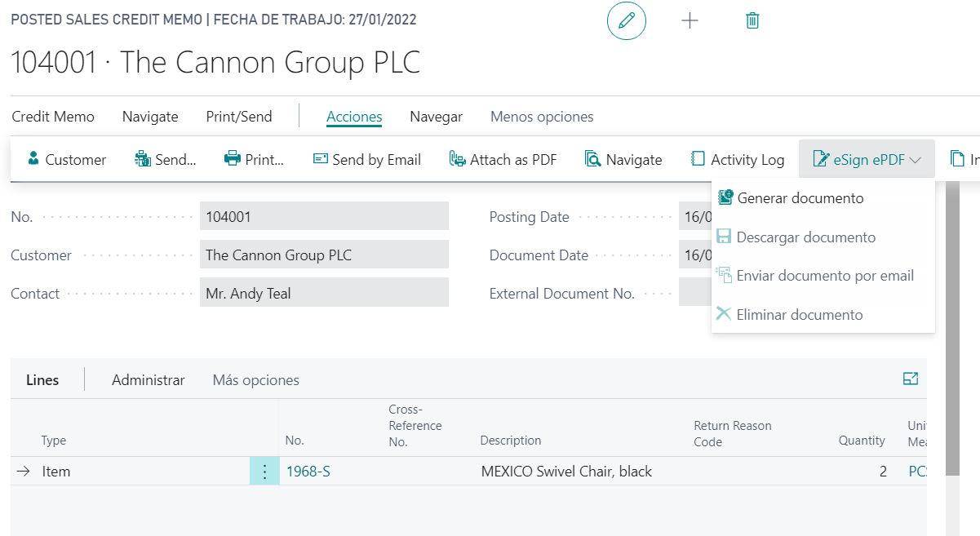Screen dimensions: 980x536
Task: Expand Más opciones in Lines section
Action: [x=255, y=380]
